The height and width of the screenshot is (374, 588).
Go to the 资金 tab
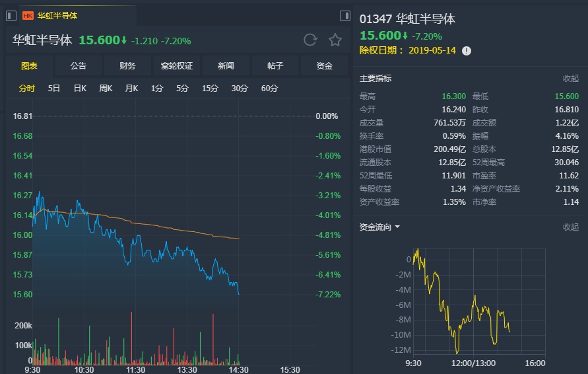(x=324, y=66)
